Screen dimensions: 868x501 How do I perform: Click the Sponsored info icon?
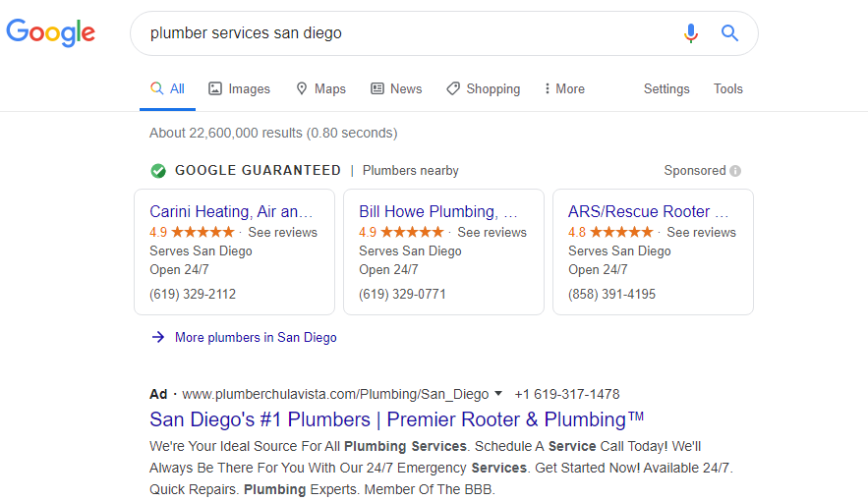735,171
